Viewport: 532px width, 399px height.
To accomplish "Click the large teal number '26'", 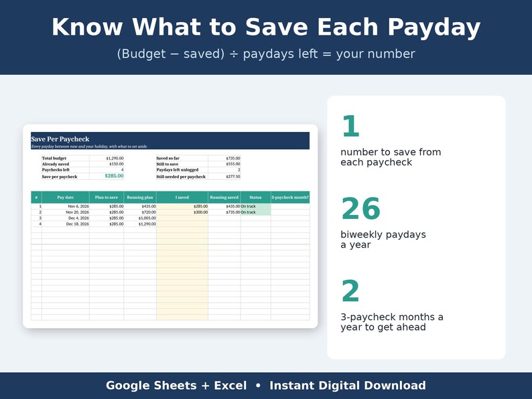I will [360, 208].
